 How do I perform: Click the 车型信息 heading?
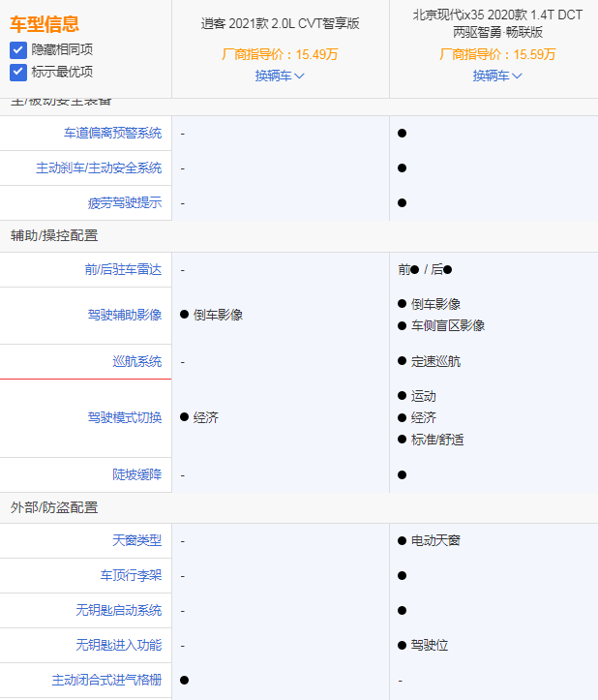click(45, 24)
